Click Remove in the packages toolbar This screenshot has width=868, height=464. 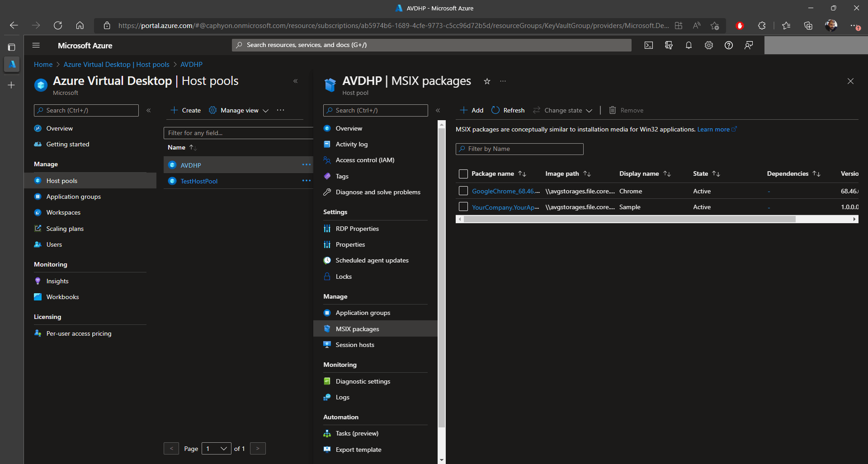[x=626, y=110]
